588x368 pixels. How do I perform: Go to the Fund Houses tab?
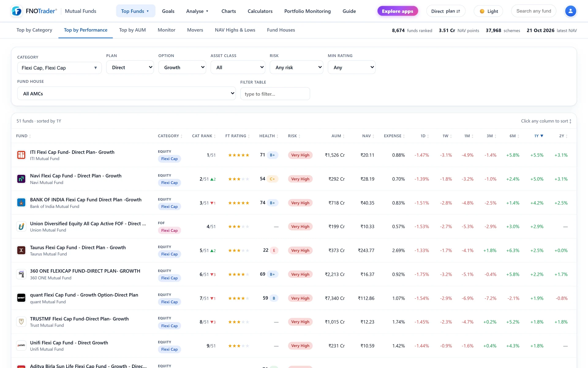pos(281,30)
